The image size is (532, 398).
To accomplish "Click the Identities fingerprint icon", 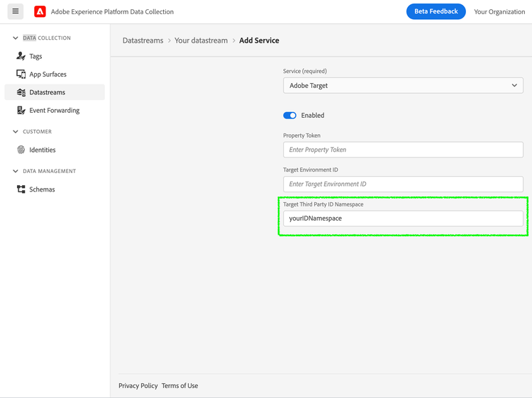I will tap(21, 150).
